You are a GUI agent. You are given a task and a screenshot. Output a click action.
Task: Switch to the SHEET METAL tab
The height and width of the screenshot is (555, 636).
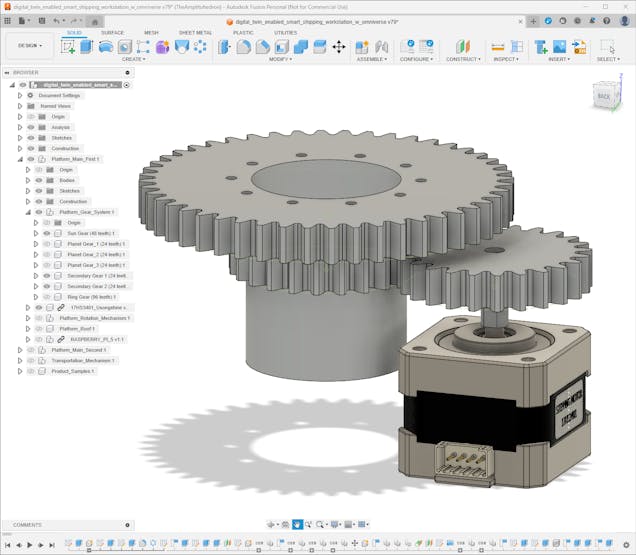click(195, 32)
